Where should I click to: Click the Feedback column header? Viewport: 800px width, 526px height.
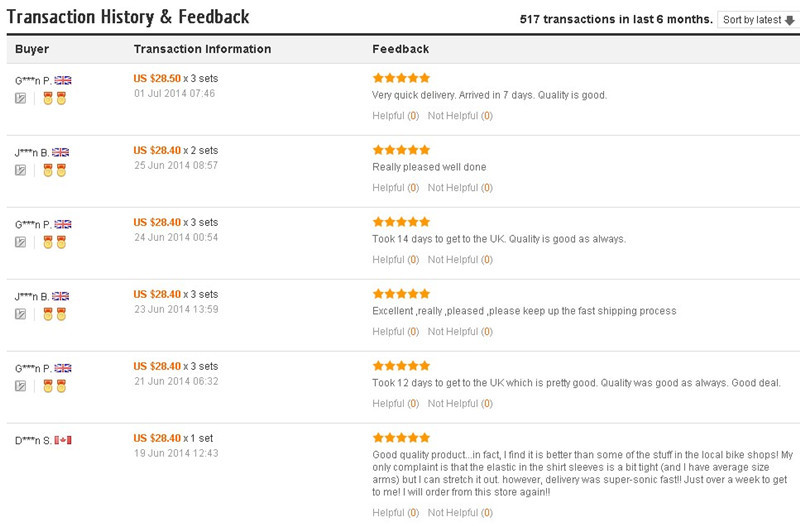401,49
